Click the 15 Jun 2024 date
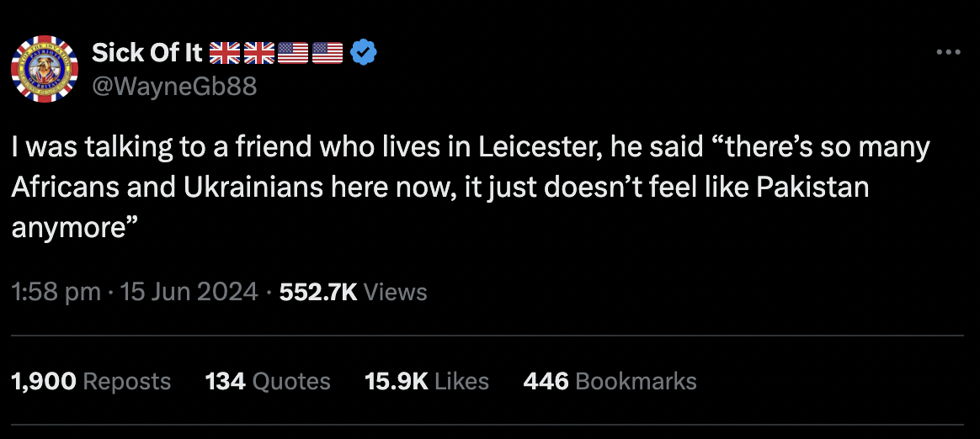The height and width of the screenshot is (439, 980). coord(189,292)
